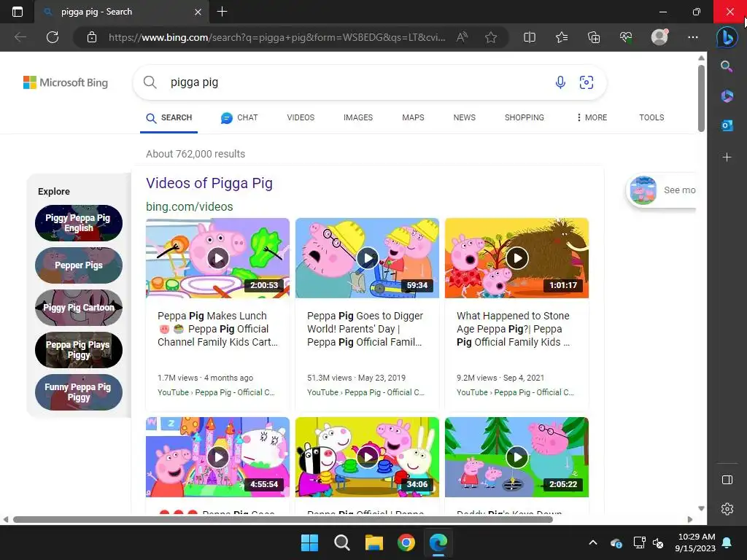
Task: Open visual search camera icon
Action: tap(586, 82)
